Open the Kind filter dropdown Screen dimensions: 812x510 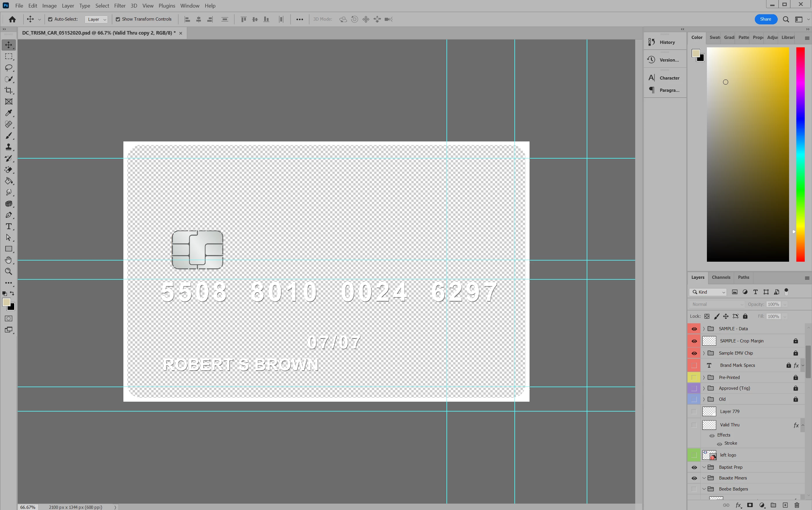coord(708,292)
